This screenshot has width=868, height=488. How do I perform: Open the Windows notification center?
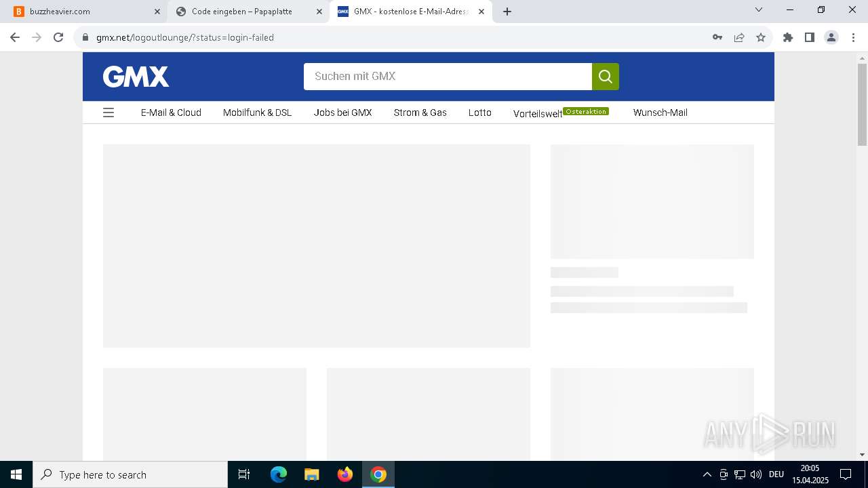[x=846, y=474]
